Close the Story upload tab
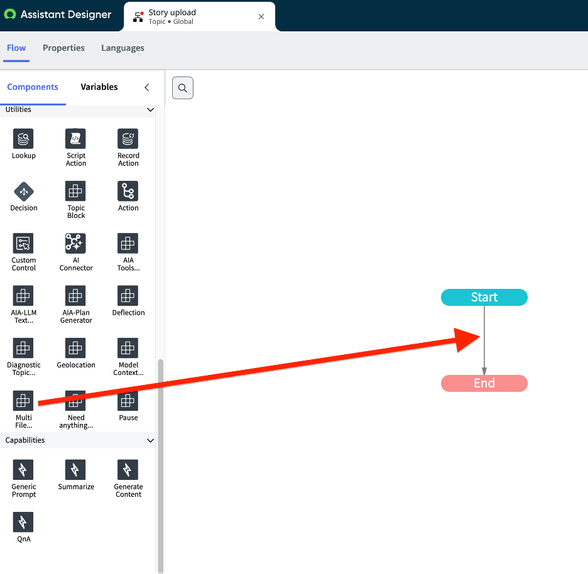 (261, 16)
